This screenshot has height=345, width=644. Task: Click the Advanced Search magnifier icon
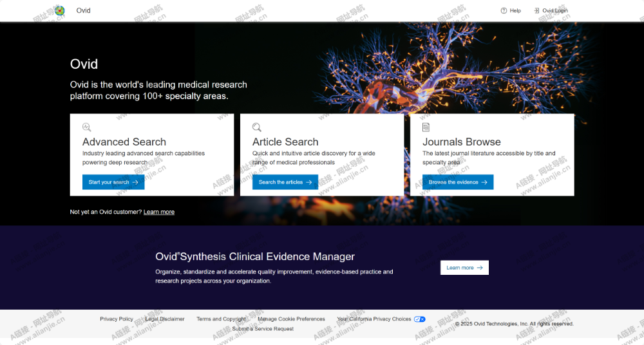point(87,127)
